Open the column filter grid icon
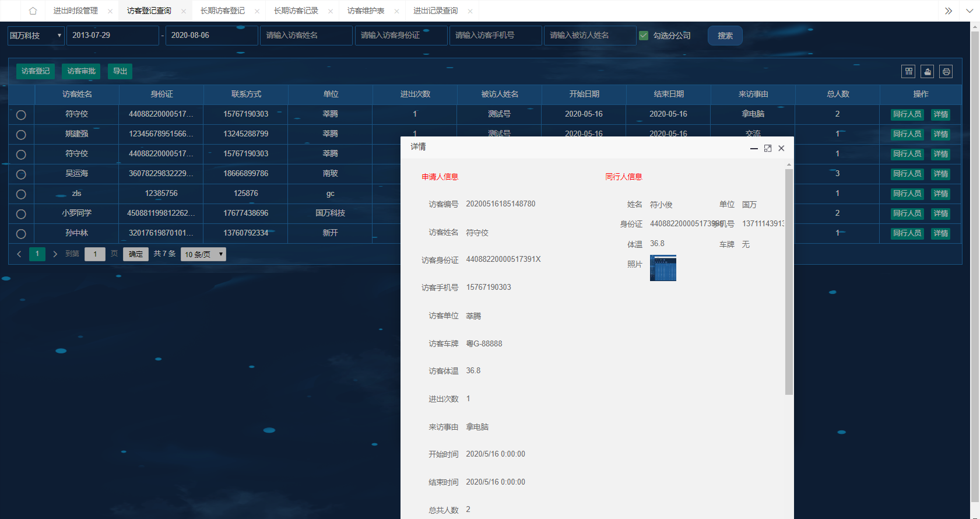This screenshot has height=519, width=980. [908, 71]
